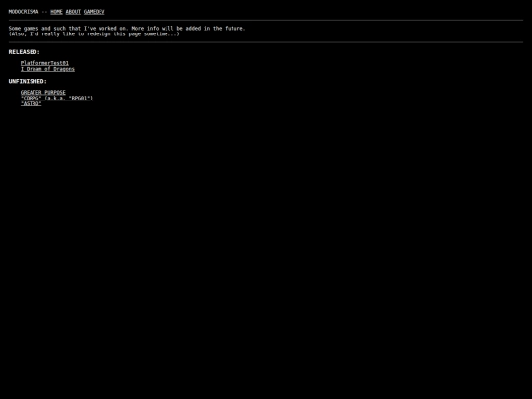
Task: Follow the "CDRPG" (a.k.a. "RPG01") link
Action: click(56, 99)
